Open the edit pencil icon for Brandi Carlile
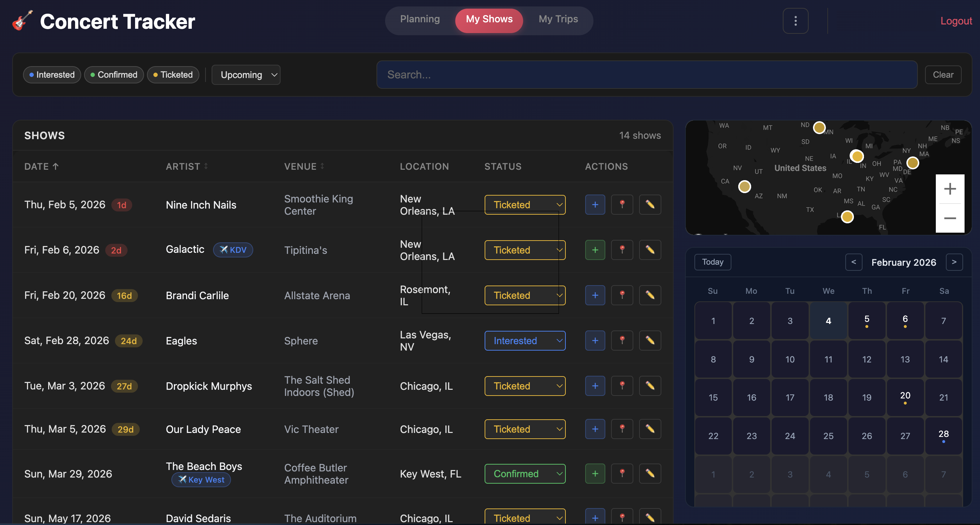980x525 pixels. (650, 295)
